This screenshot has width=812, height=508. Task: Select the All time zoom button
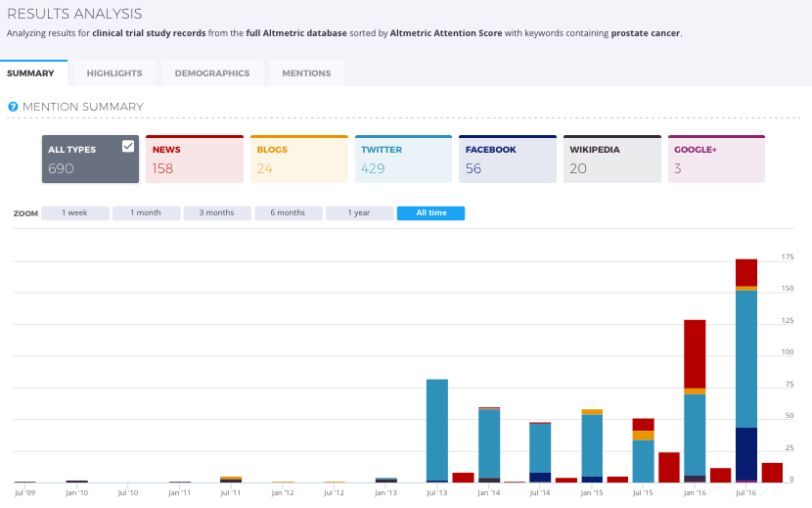pos(430,213)
